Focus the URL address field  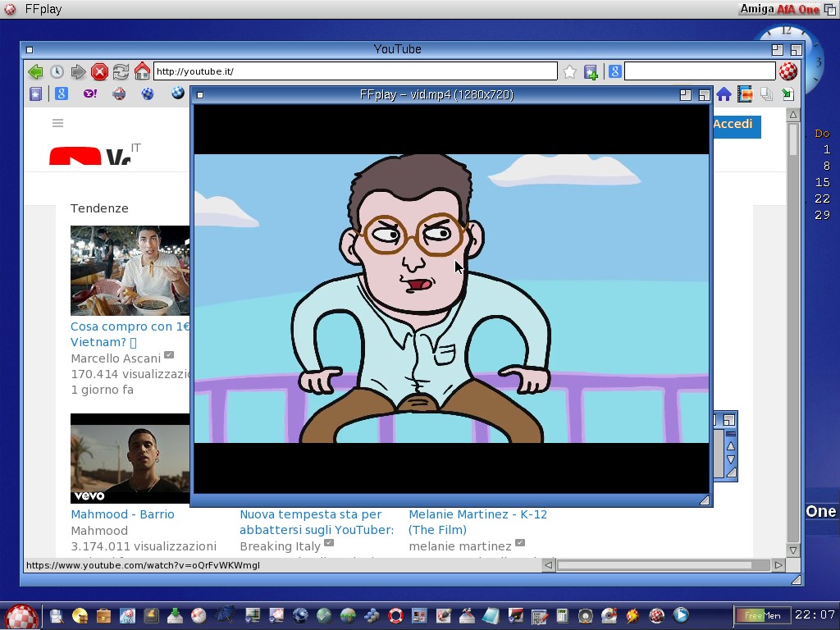point(354,71)
